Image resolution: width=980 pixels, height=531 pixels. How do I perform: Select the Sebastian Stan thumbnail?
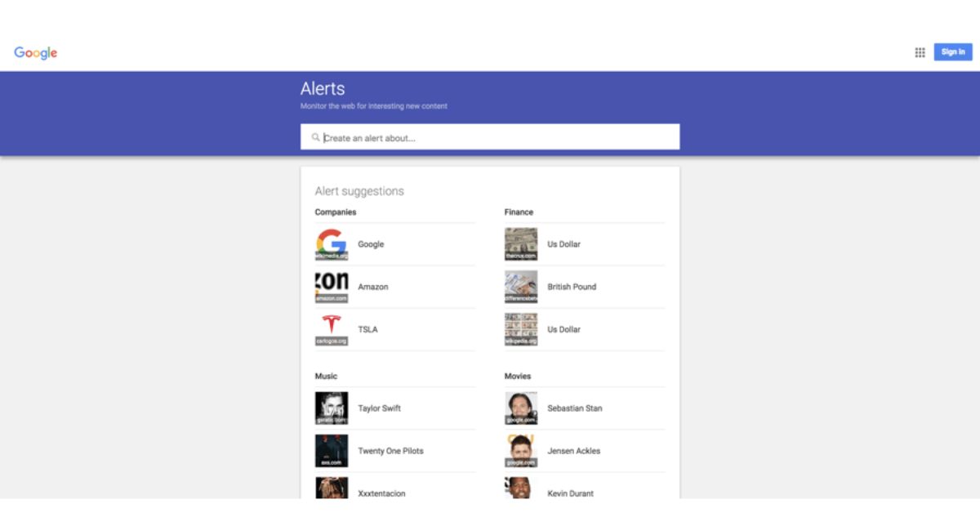pyautogui.click(x=521, y=408)
